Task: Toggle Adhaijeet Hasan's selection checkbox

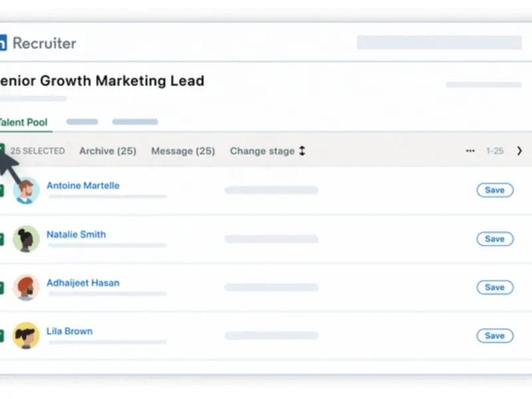Action: pos(2,288)
